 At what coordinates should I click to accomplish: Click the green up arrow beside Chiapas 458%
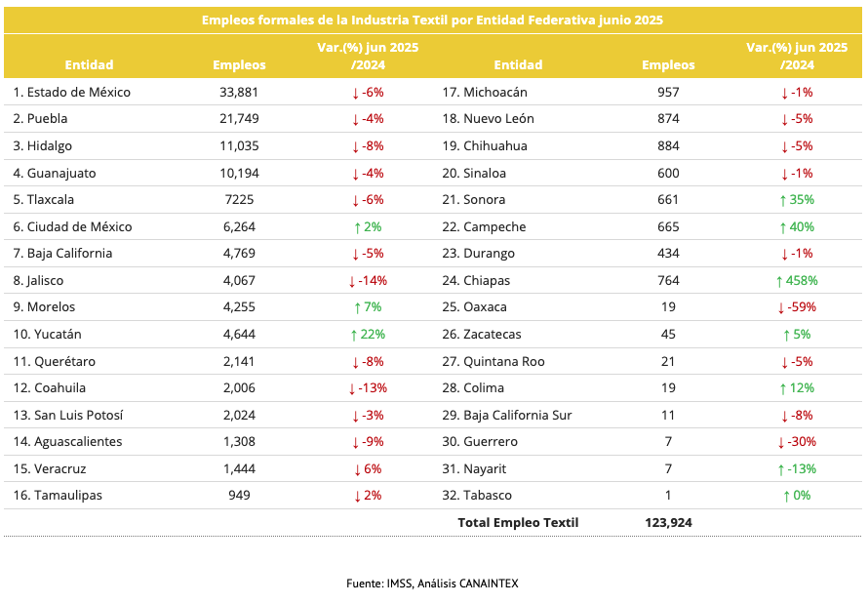click(x=777, y=281)
